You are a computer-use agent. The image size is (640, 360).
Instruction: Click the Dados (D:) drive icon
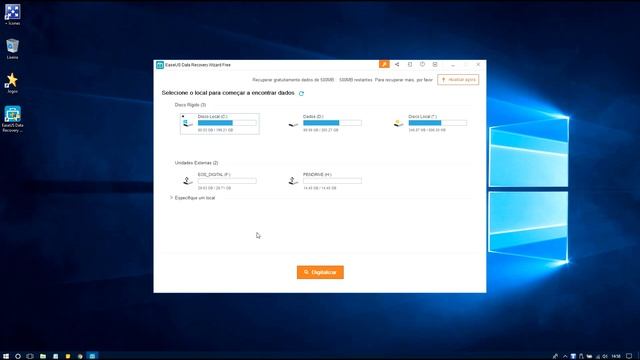click(x=293, y=124)
